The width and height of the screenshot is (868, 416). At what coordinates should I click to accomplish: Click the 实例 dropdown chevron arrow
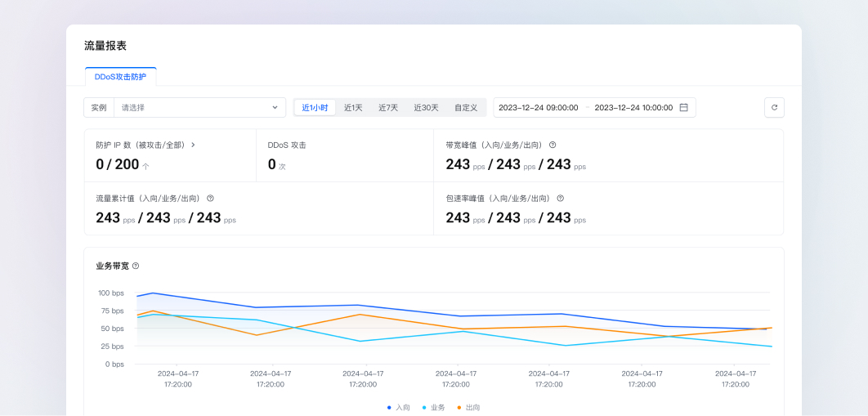275,107
